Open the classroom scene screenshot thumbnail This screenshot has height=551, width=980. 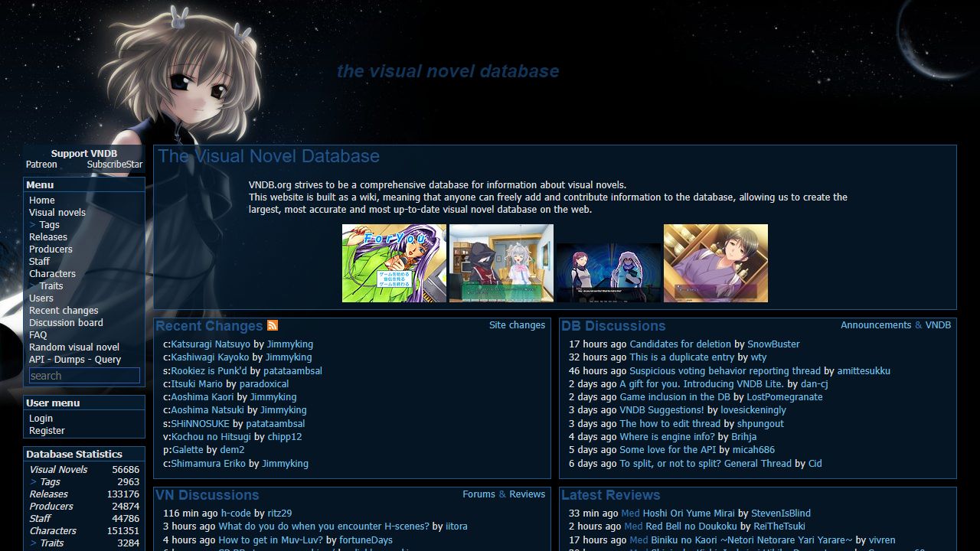click(501, 263)
